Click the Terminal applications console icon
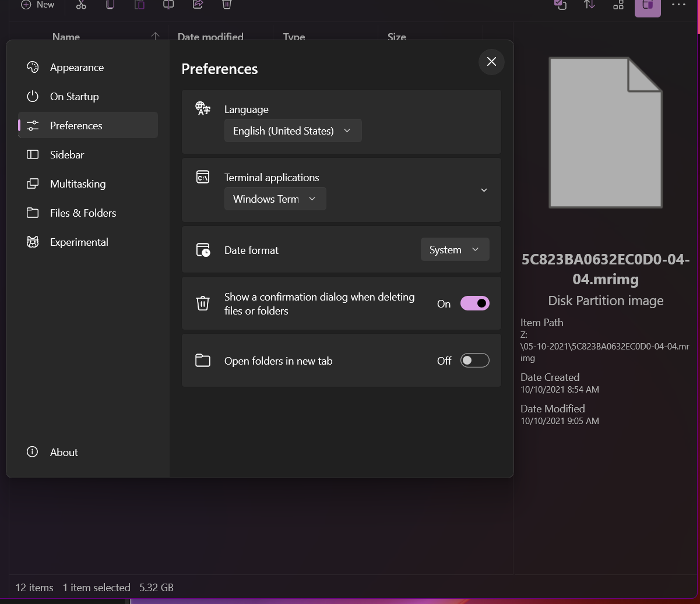The image size is (700, 604). pyautogui.click(x=203, y=177)
